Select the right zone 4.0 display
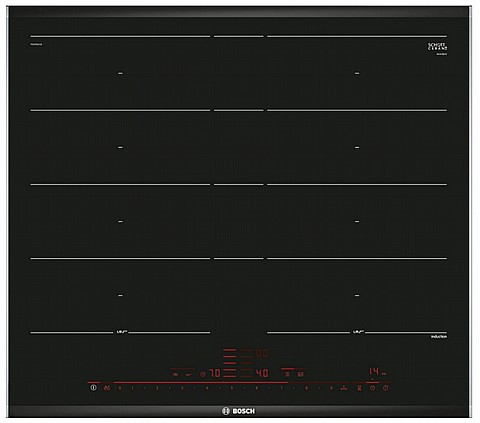480x423 pixels. pyautogui.click(x=262, y=373)
